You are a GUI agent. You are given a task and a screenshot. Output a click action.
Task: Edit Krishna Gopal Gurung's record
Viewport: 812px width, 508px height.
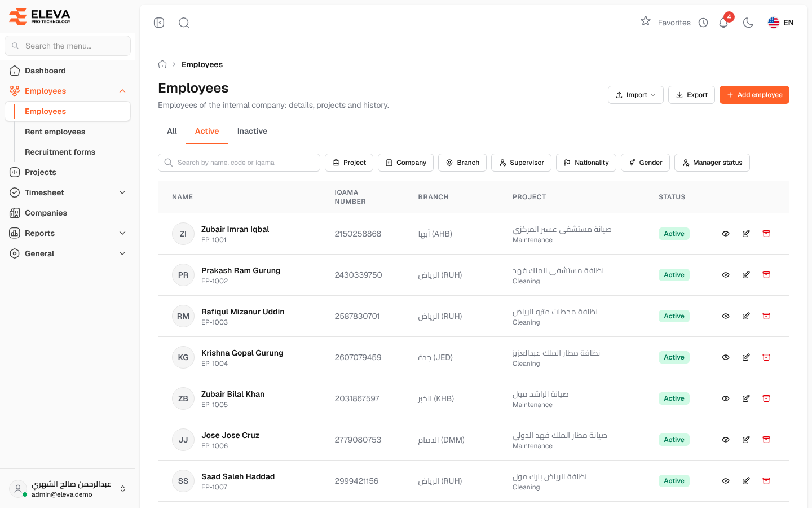(746, 357)
